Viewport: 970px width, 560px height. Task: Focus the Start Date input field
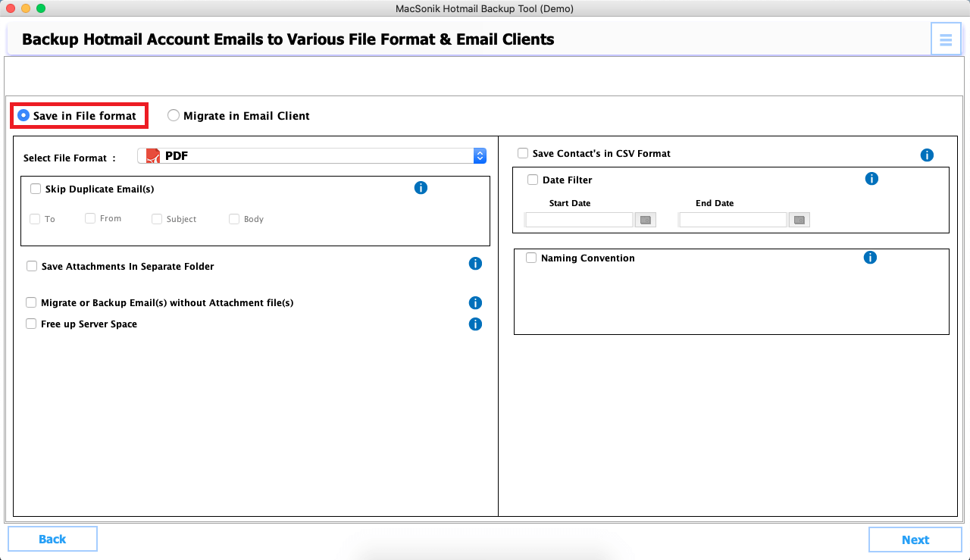pyautogui.click(x=579, y=220)
